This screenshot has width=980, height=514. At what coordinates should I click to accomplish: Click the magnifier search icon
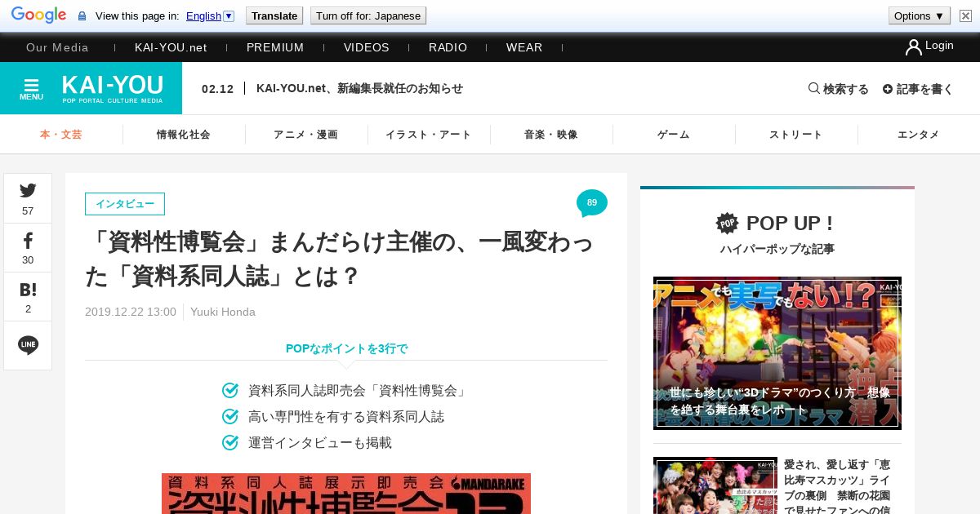click(814, 88)
